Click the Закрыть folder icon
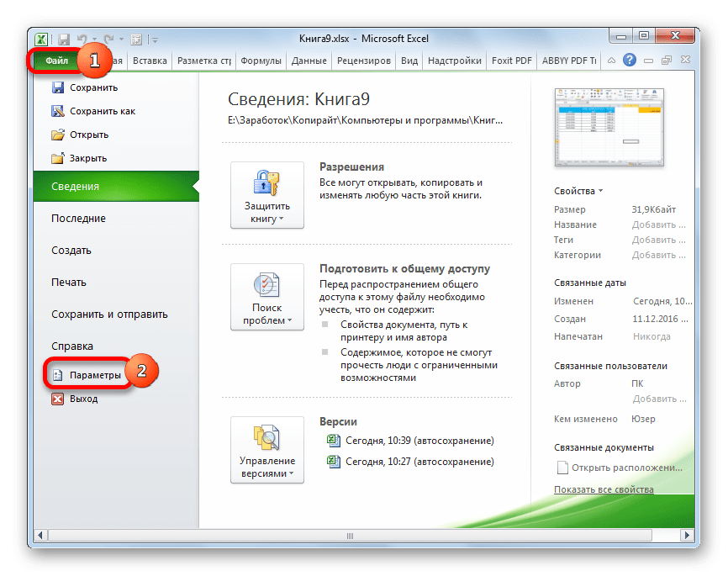The width and height of the screenshot is (728, 576). tap(57, 158)
